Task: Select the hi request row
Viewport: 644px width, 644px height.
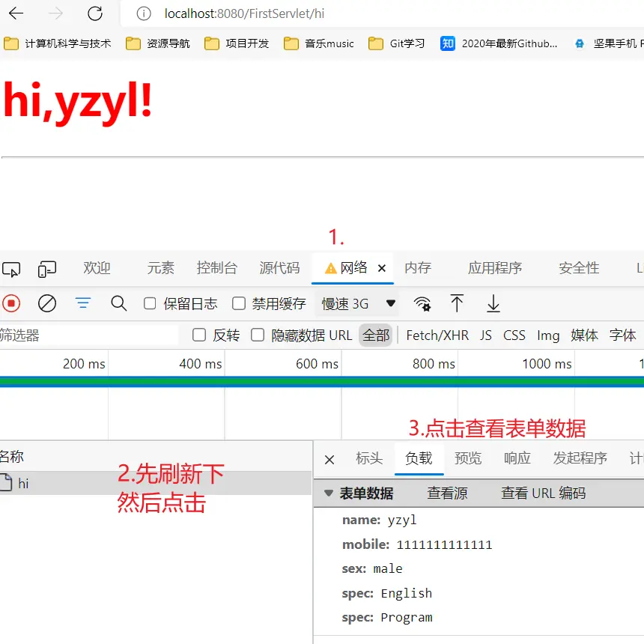Action: pos(23,484)
